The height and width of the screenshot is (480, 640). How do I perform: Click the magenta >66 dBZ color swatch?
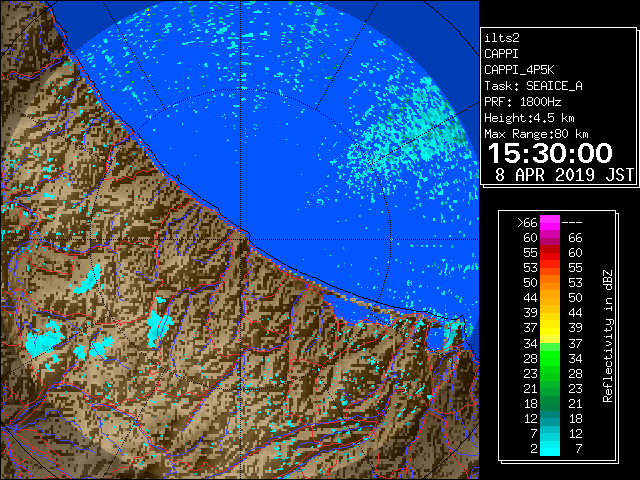coord(550,223)
